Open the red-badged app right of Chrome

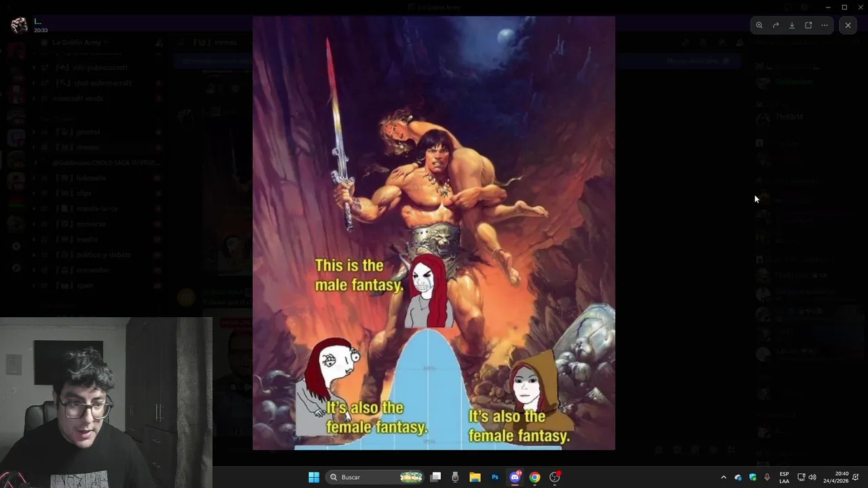(555, 477)
